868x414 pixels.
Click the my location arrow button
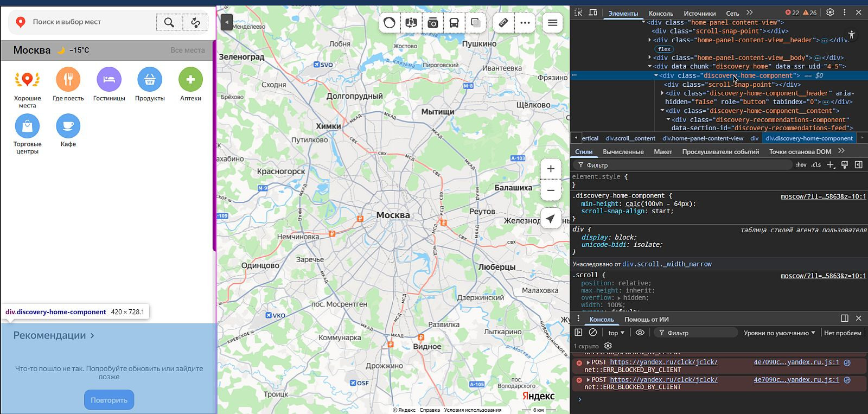coord(551,219)
